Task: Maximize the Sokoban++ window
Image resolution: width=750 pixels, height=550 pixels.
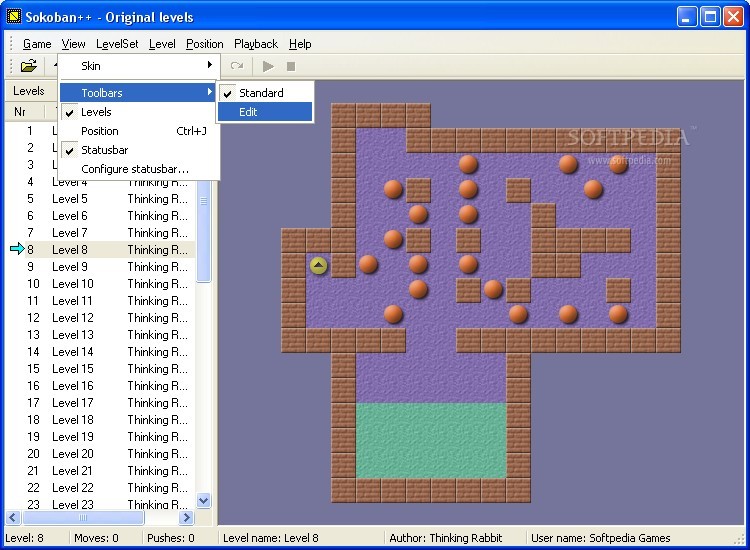Action: coord(710,17)
